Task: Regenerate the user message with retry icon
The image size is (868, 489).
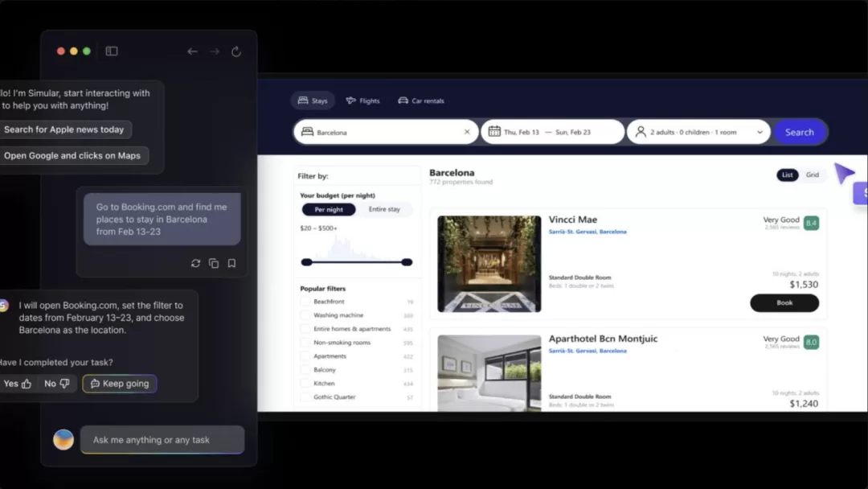Action: [x=195, y=263]
